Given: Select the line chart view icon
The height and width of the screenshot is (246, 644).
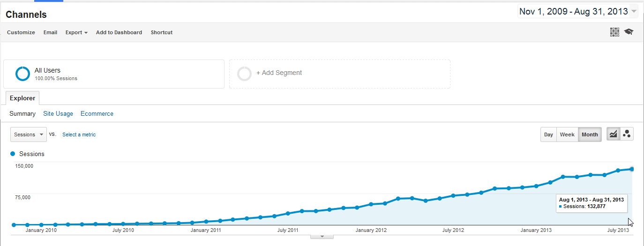Looking at the screenshot, I should (613, 134).
